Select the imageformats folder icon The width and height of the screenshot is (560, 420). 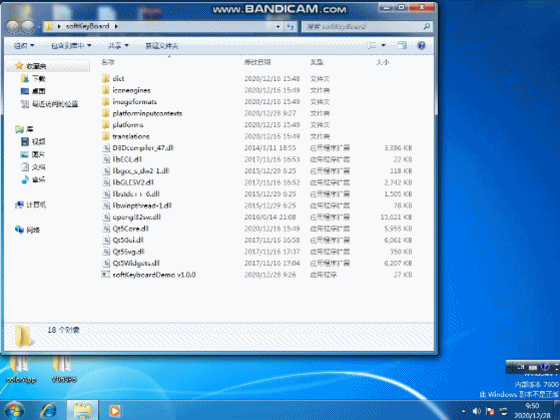coord(106,102)
